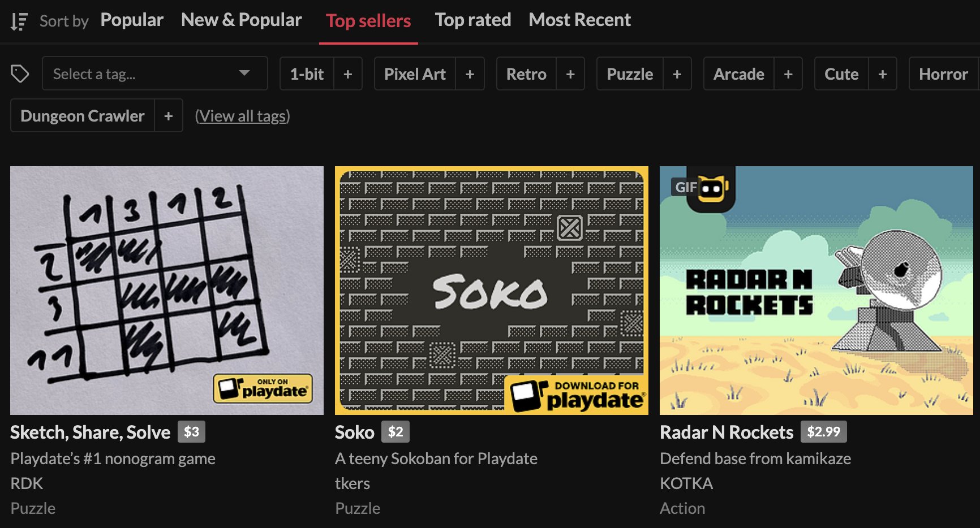Click the tag icon beside tag selector
Image resolution: width=980 pixels, height=528 pixels.
click(20, 73)
